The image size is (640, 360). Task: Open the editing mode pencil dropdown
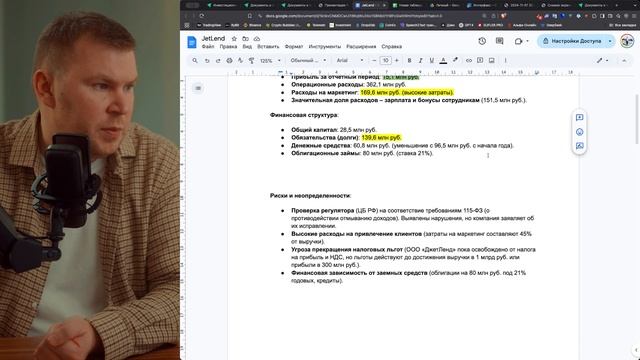click(602, 60)
